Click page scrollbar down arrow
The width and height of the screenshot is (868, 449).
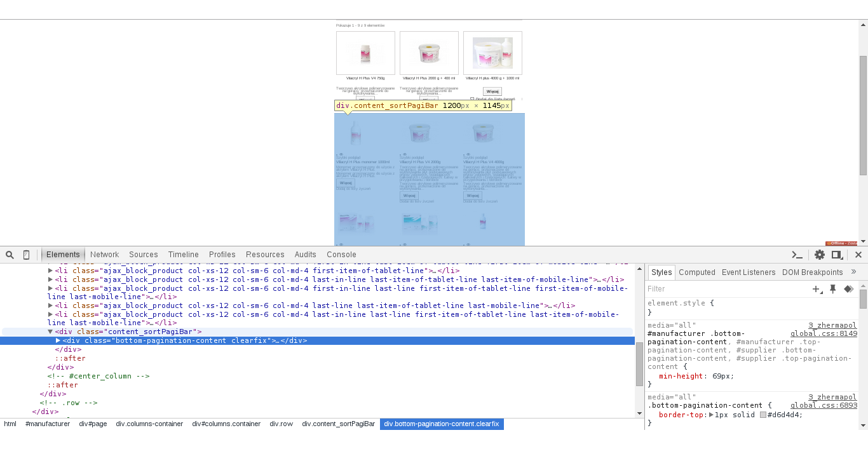tap(863, 241)
